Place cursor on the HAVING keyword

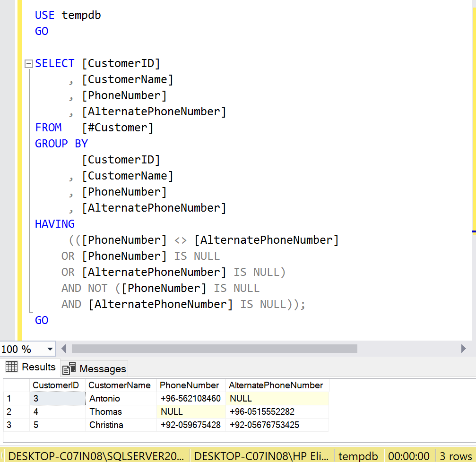(55, 224)
